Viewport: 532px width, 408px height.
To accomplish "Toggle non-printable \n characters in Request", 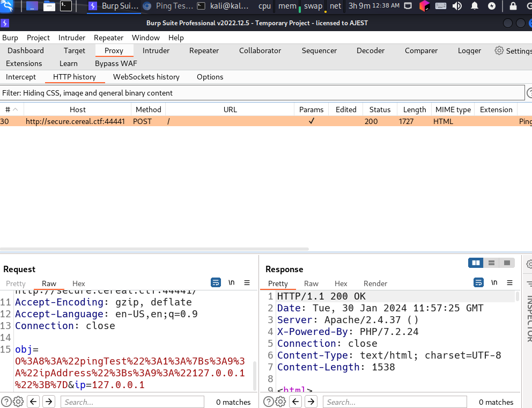I will [232, 282].
